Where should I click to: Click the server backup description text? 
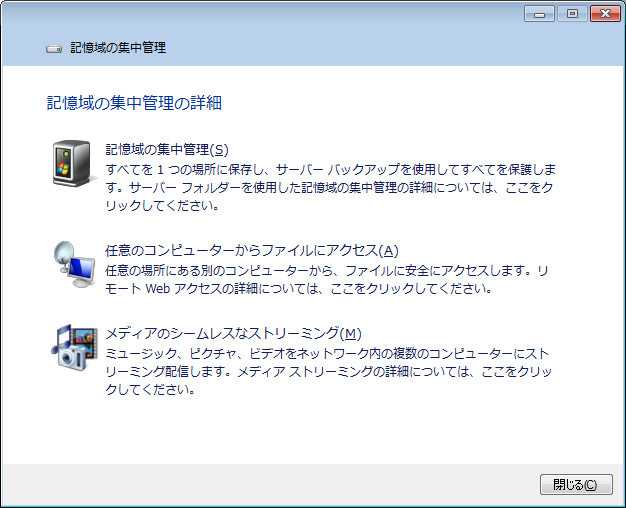pos(331,187)
